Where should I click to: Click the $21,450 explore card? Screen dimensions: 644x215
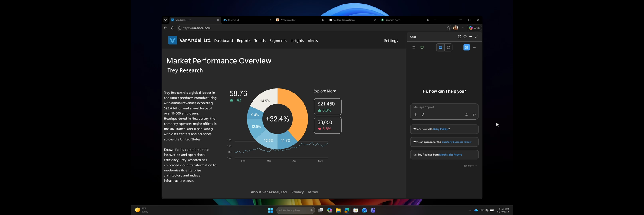(328, 107)
